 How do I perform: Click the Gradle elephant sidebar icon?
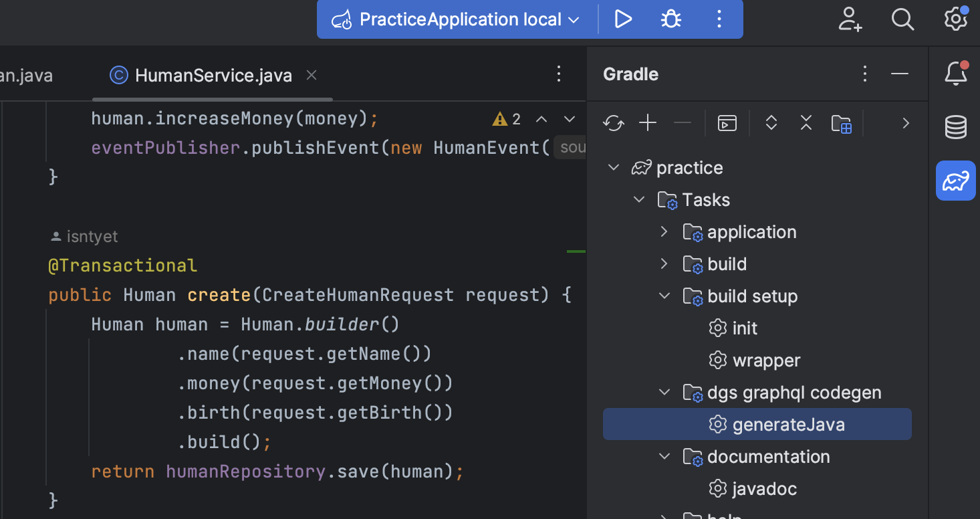pyautogui.click(x=955, y=181)
